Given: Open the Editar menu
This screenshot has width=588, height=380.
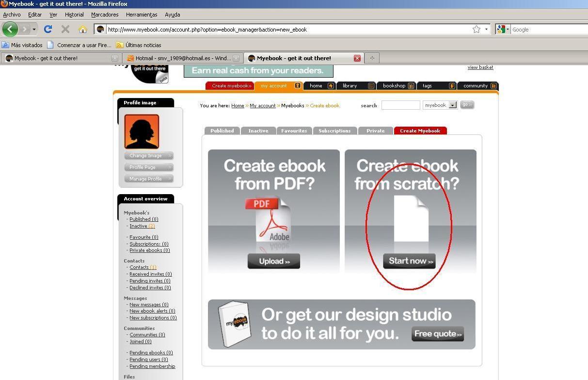Looking at the screenshot, I should pyautogui.click(x=35, y=15).
